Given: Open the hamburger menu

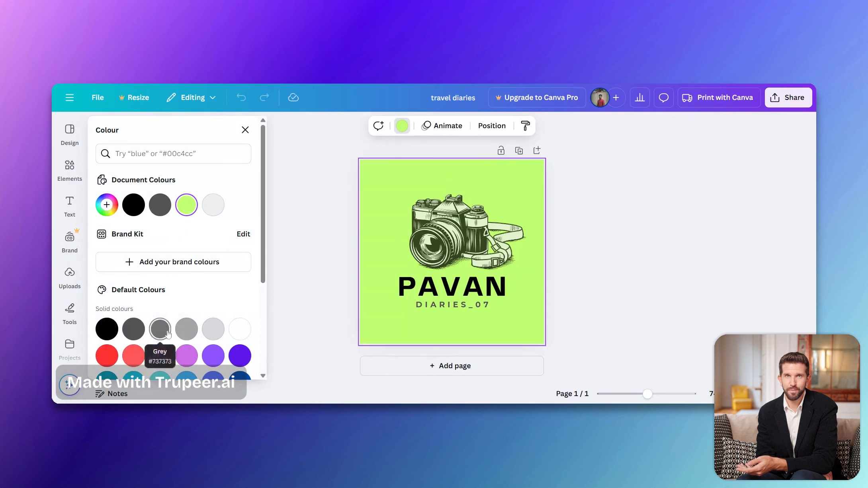Looking at the screenshot, I should (69, 97).
